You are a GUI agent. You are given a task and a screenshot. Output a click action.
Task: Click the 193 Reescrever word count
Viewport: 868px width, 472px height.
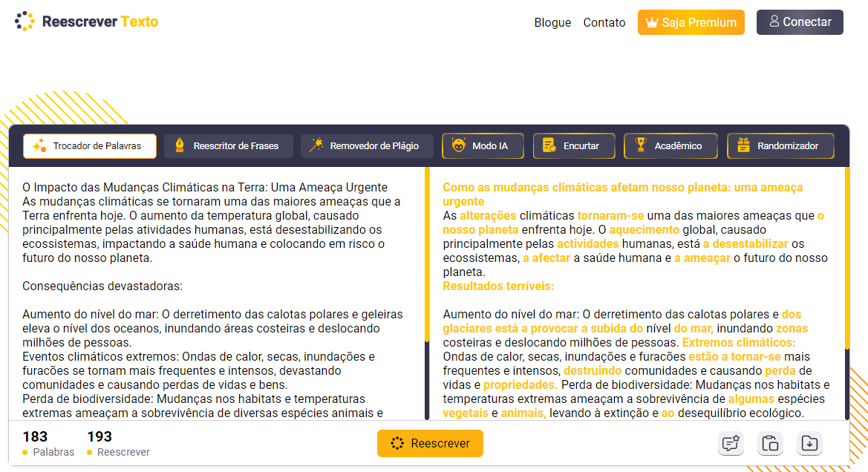tap(119, 444)
